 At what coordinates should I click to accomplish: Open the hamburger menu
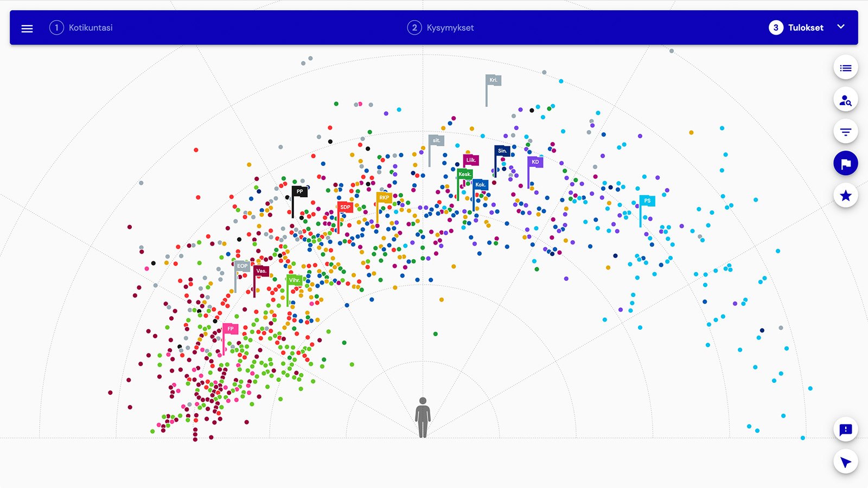coord(27,28)
